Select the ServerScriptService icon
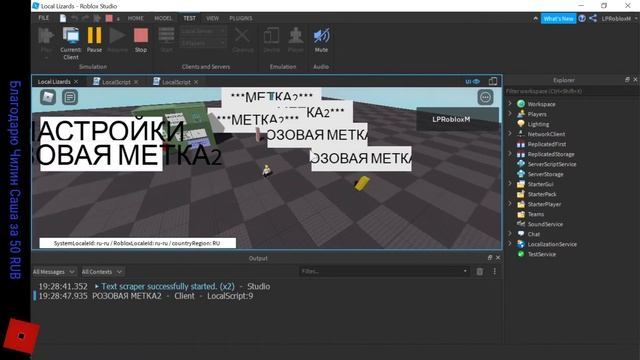 (521, 164)
